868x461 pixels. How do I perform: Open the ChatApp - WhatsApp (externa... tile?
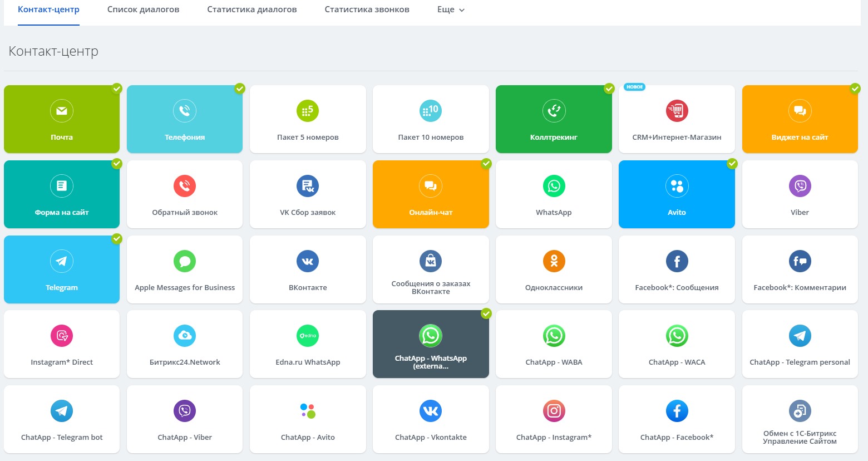point(431,344)
